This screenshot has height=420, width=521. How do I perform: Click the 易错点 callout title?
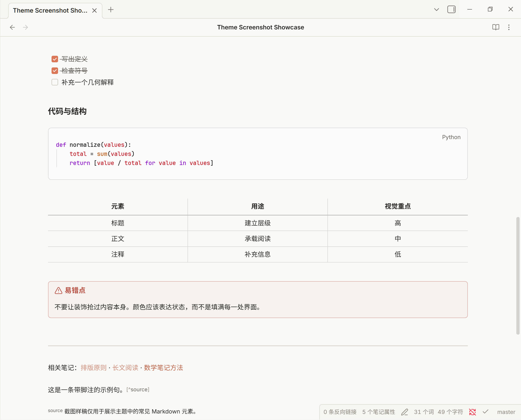point(75,290)
